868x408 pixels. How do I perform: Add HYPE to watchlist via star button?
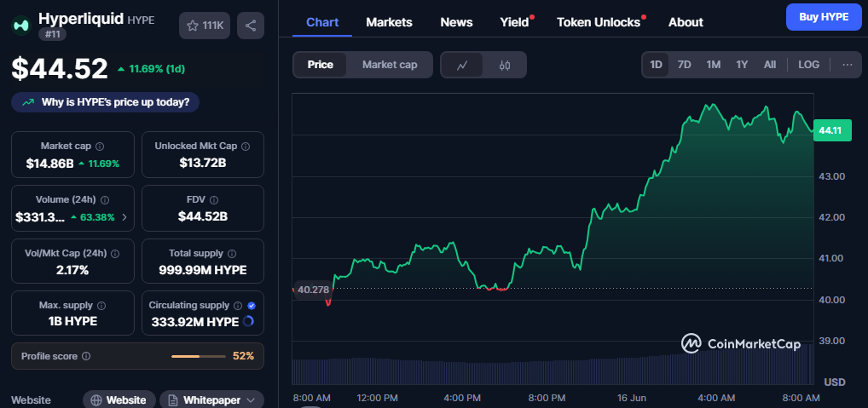click(x=205, y=26)
